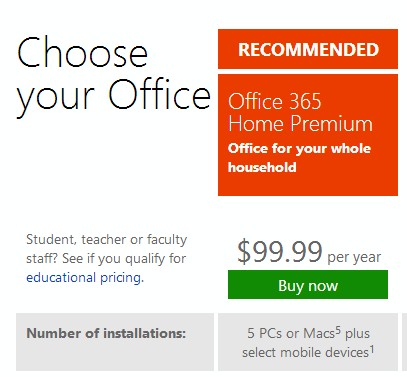Viewport: 407px width, 377px height.
Task: Click the orange RECOMMENDED banner
Action: 308,49
